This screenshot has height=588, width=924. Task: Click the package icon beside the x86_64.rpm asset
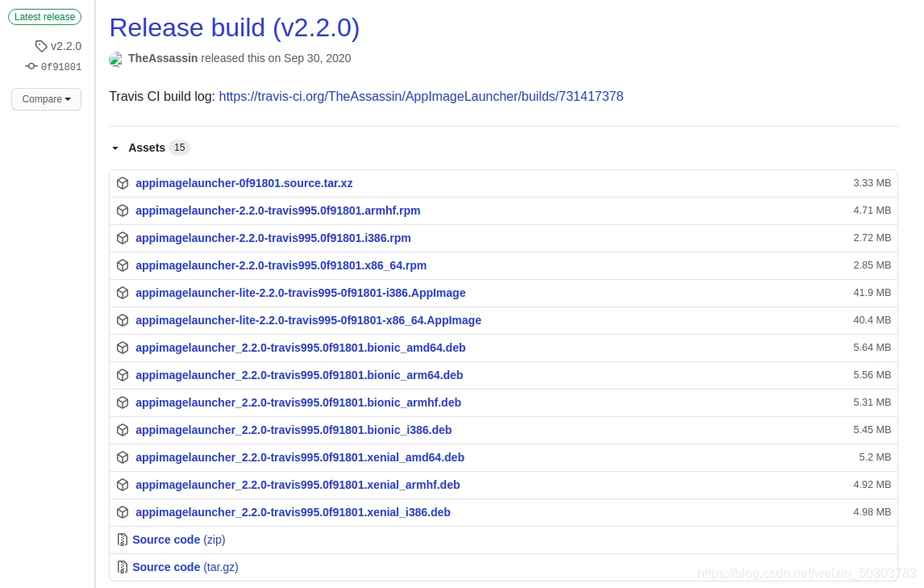(123, 265)
